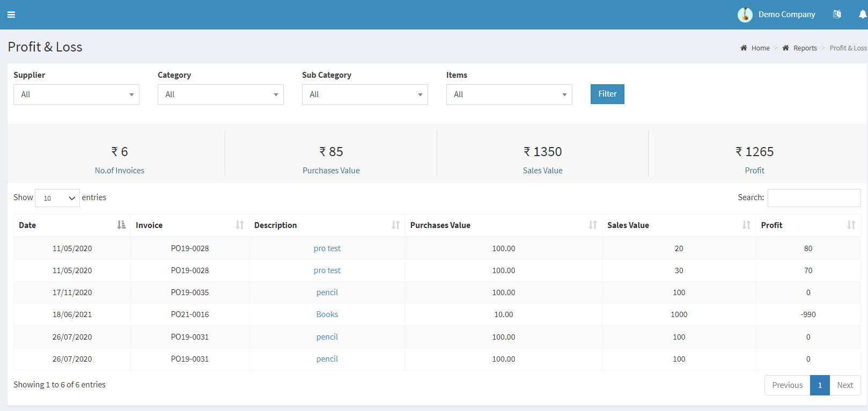Open the Category dropdown

(x=220, y=94)
